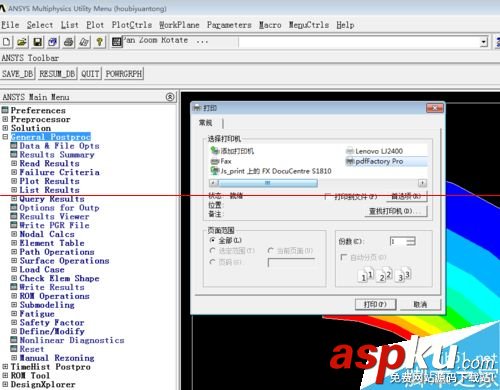Open the command input dropdown arrow
The height and width of the screenshot is (390, 500).
484,42
